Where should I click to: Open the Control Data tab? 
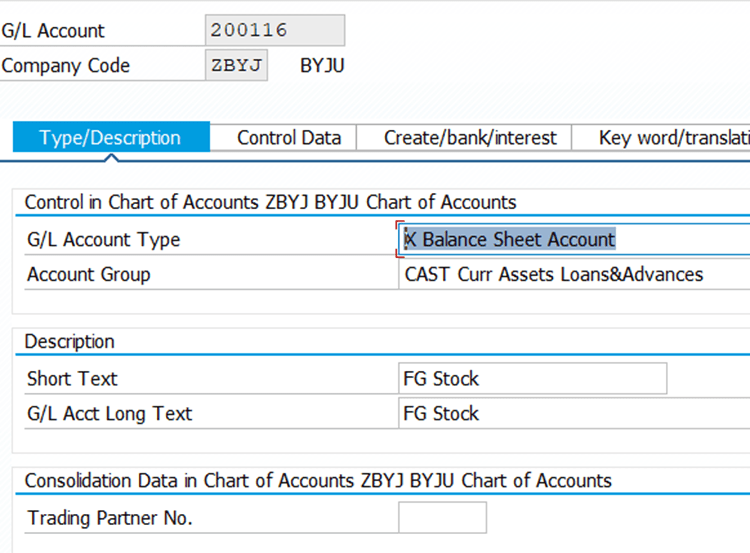pyautogui.click(x=289, y=138)
